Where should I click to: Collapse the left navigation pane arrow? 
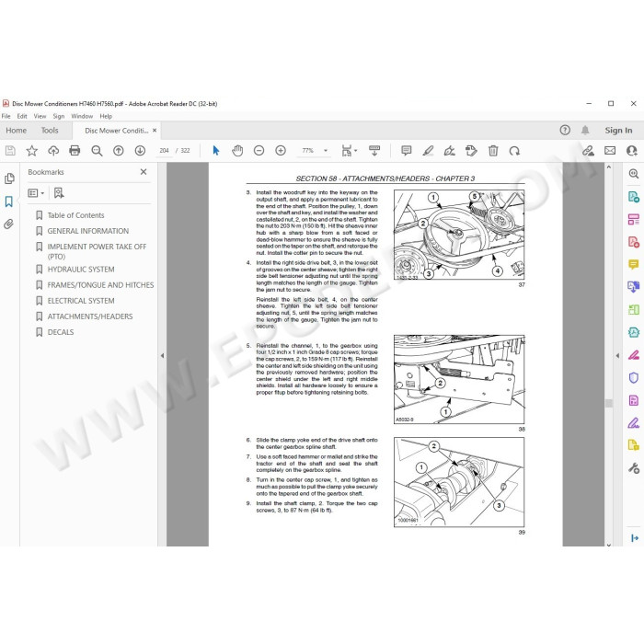coord(162,356)
